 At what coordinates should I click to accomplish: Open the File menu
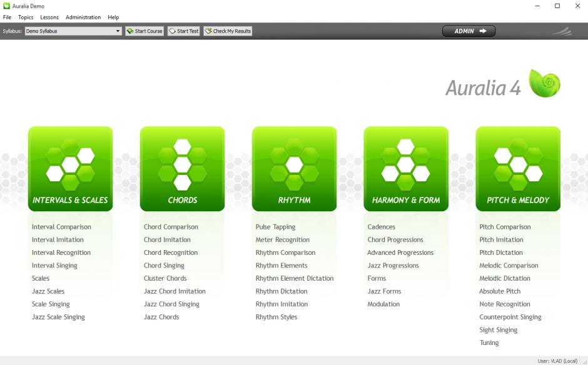point(7,17)
